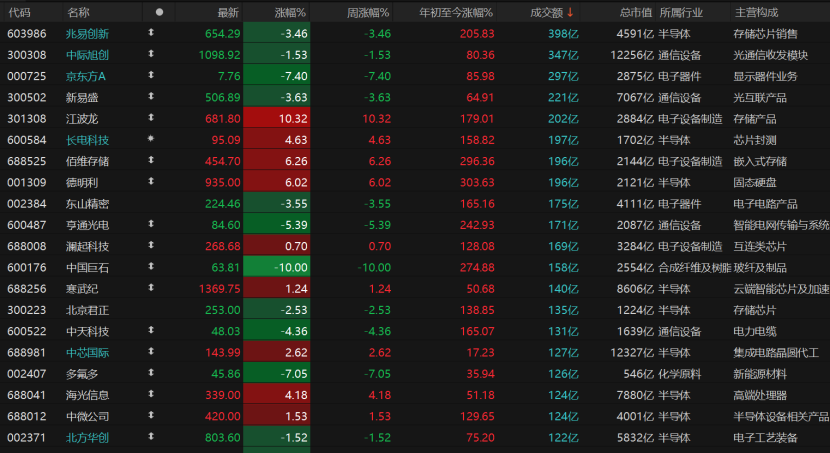Click the 总市值 column header
This screenshot has height=453, width=830.
(635, 13)
